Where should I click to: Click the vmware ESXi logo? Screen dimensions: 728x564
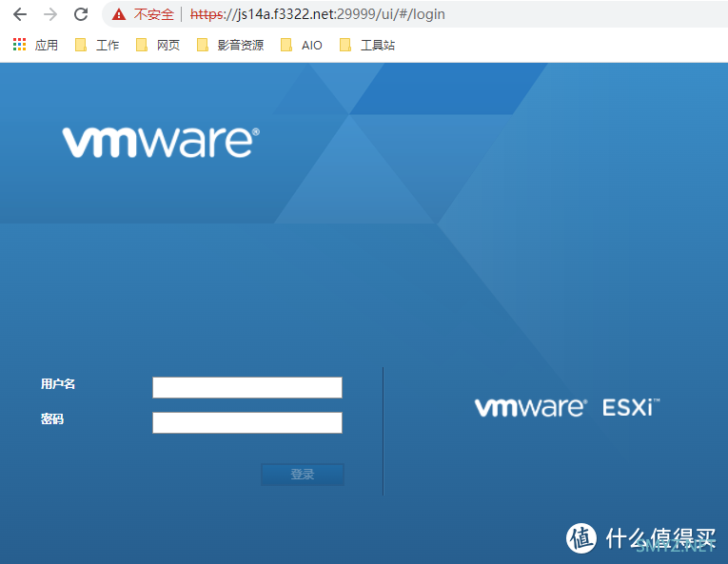(567, 407)
